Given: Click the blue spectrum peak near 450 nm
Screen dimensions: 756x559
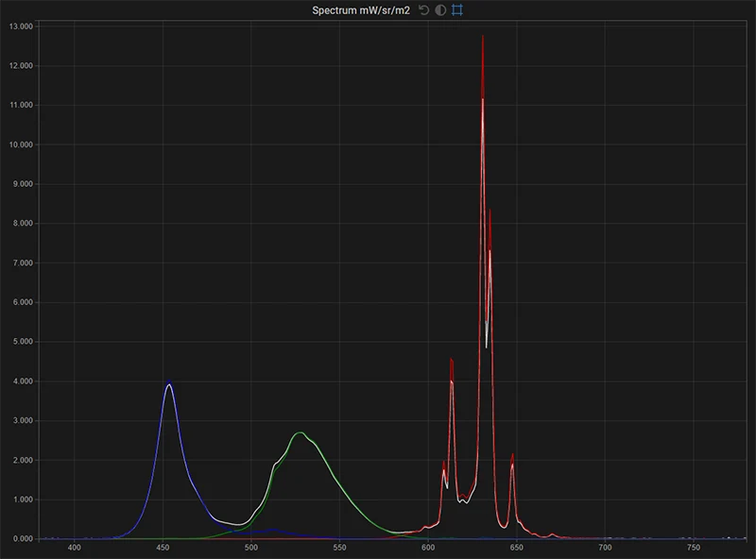Looking at the screenshot, I should coord(169,382).
